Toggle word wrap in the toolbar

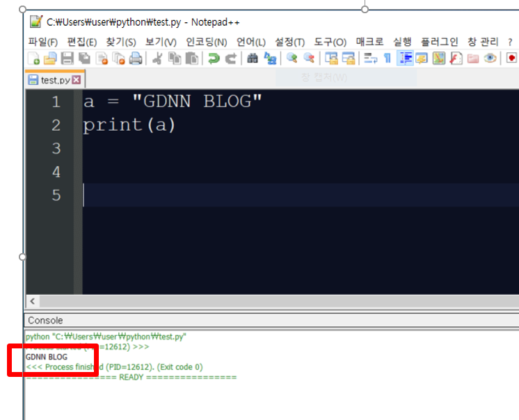(370, 58)
